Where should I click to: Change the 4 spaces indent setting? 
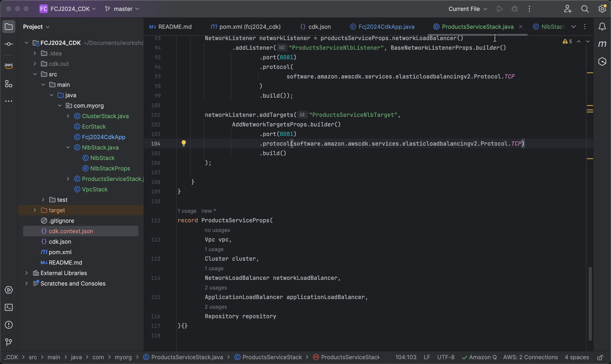click(577, 357)
